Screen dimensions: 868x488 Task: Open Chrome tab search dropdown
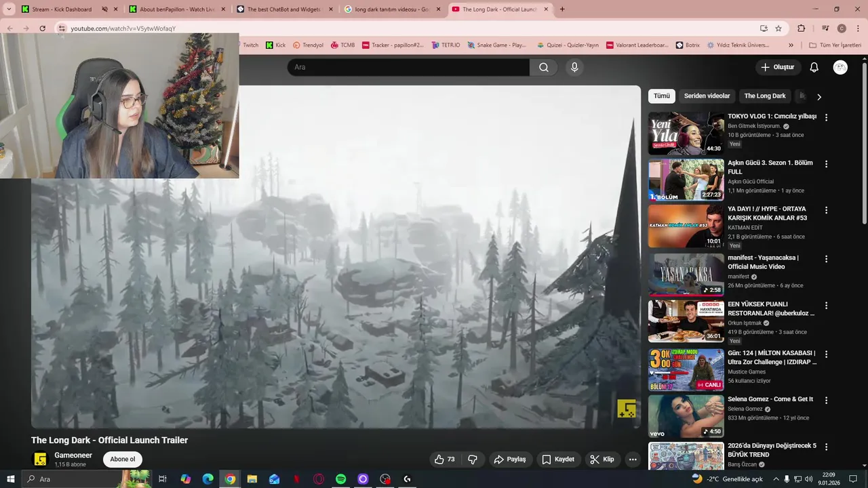[x=9, y=9]
